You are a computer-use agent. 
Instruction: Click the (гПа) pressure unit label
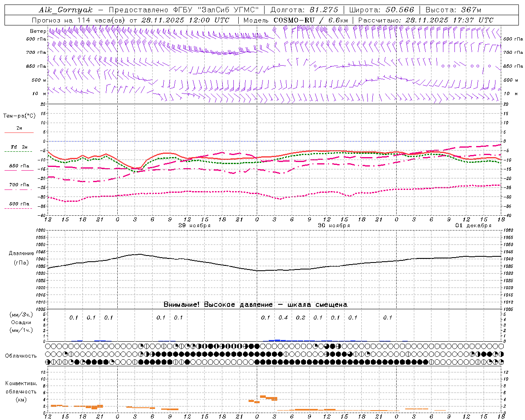[21, 263]
